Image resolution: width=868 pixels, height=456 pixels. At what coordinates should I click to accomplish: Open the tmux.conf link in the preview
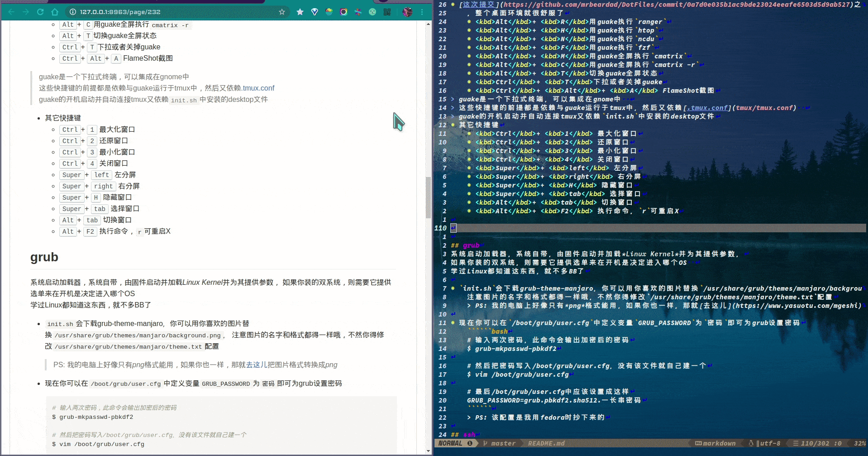[258, 88]
